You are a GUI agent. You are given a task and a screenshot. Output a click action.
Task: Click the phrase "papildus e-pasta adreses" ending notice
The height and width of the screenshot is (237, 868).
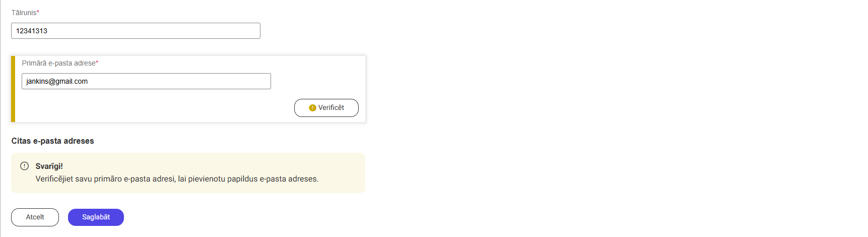point(273,179)
